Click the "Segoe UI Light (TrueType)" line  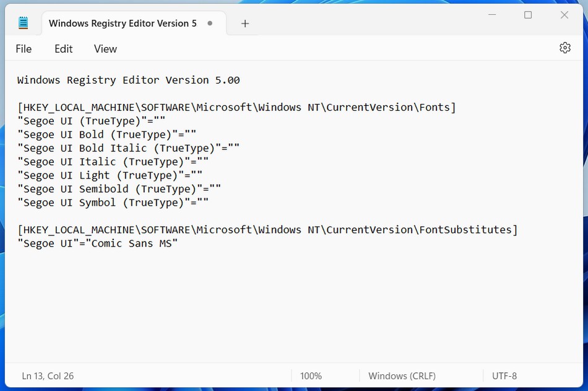coord(110,175)
